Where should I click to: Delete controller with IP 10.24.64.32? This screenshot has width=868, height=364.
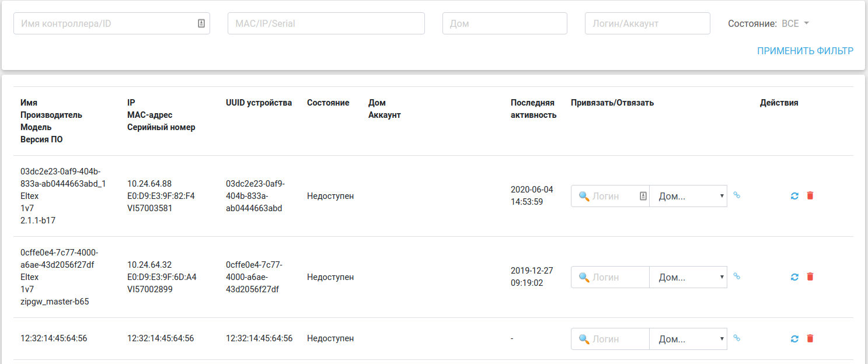pos(810,276)
